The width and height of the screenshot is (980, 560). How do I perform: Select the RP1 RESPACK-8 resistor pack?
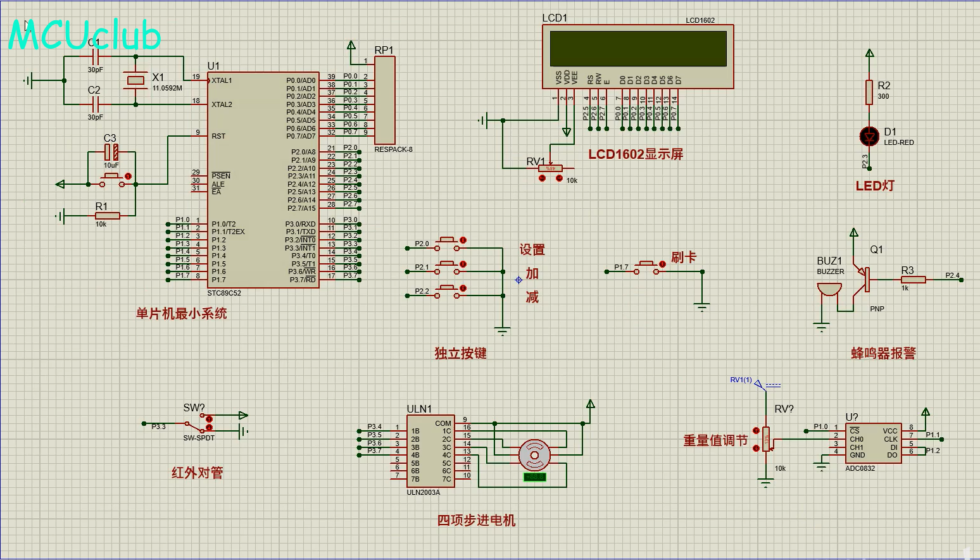point(385,100)
